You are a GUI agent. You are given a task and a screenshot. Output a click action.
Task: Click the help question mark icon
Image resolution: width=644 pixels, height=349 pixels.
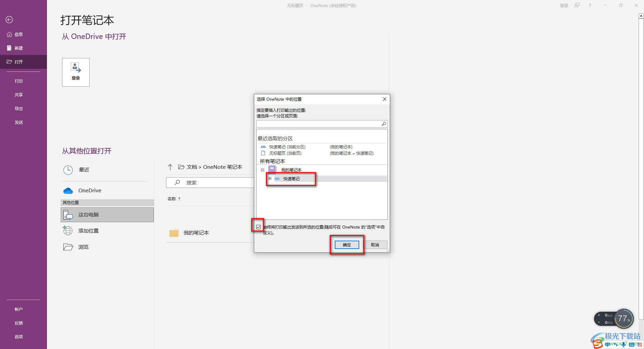[590, 6]
